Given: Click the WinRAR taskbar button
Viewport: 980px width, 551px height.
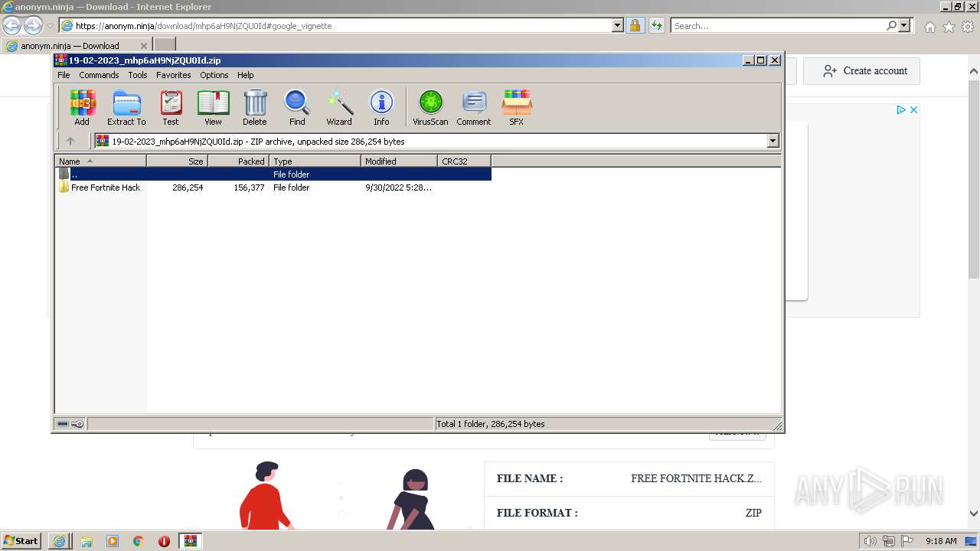Looking at the screenshot, I should (x=190, y=541).
